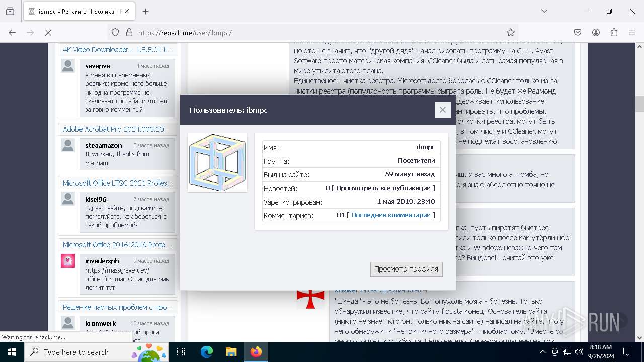This screenshot has height=362, width=644.
Task: Click steaamazon user avatar
Action: (x=68, y=145)
